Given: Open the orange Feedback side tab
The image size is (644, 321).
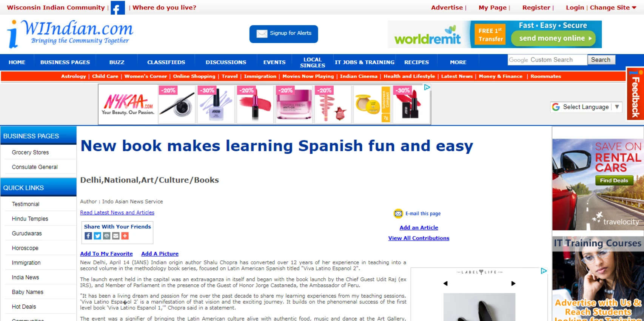Looking at the screenshot, I should 635,94.
